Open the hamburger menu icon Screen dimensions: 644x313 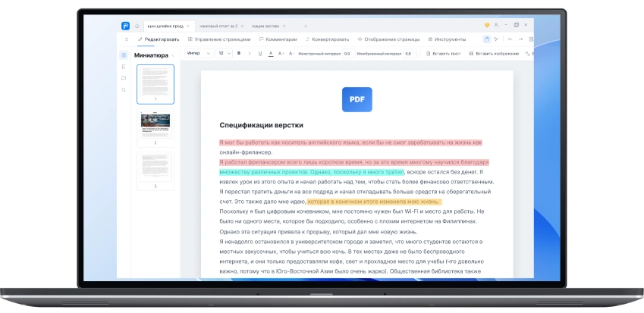127,39
